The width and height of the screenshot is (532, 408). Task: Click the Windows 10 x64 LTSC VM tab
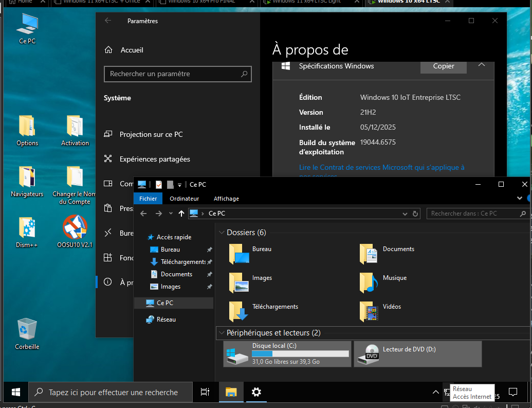pos(408,2)
